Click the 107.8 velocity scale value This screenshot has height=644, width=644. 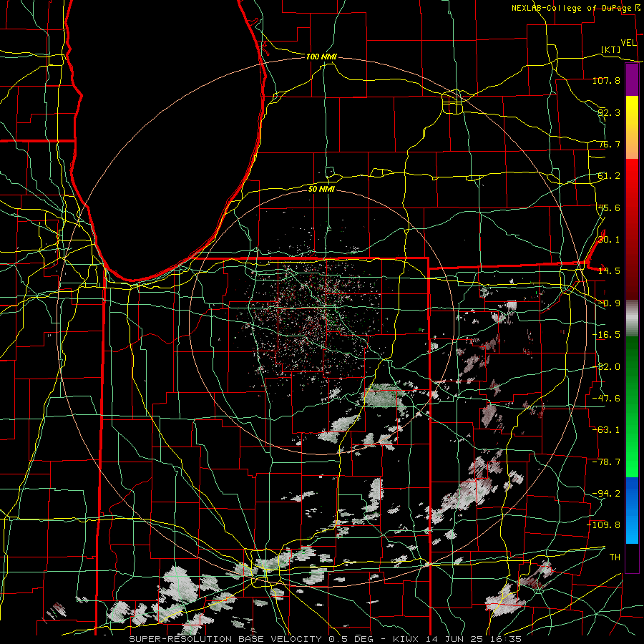tap(606, 80)
